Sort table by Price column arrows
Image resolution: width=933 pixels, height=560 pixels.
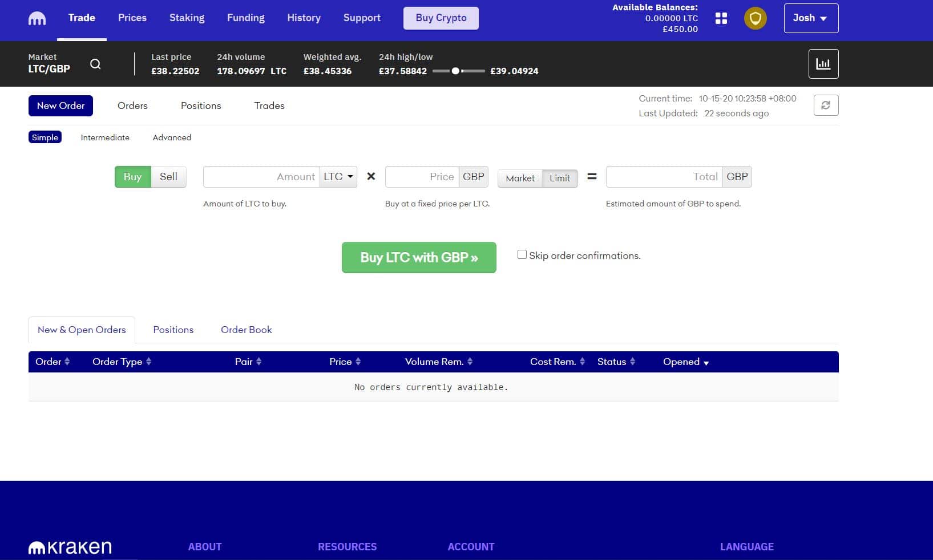[358, 362]
